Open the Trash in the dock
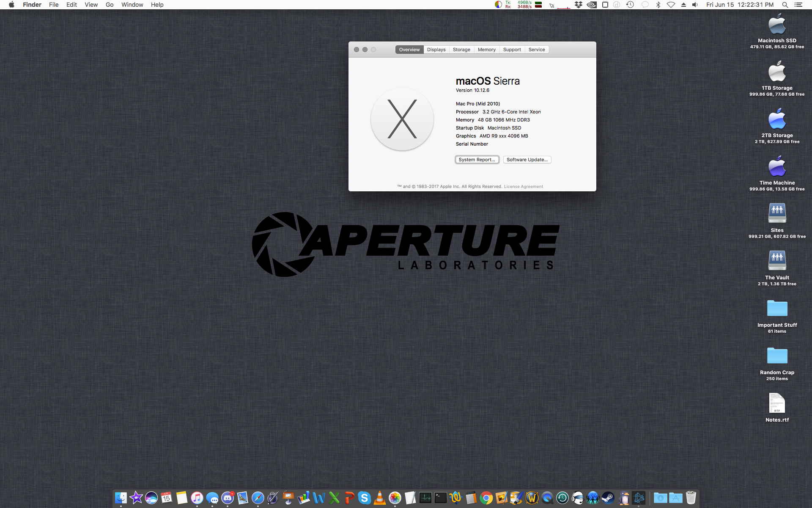The width and height of the screenshot is (812, 508). [691, 498]
